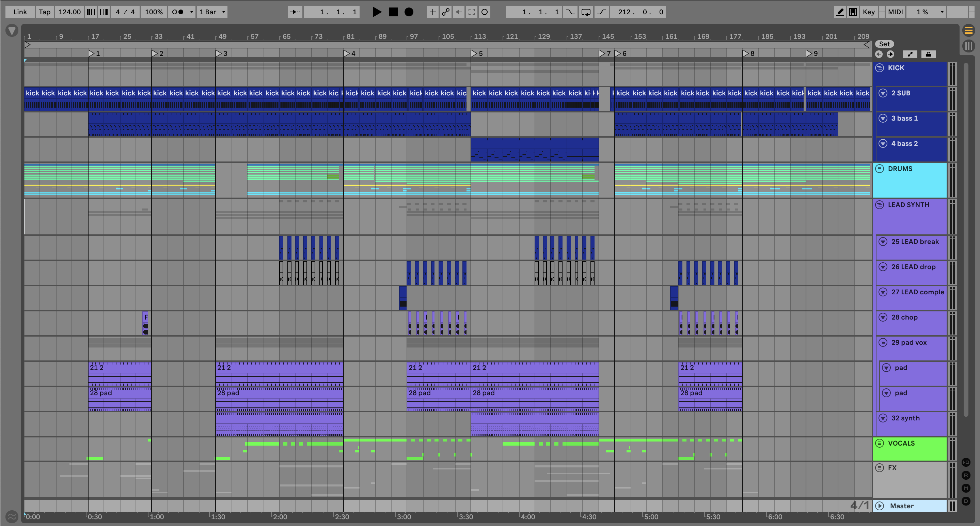Screen dimensions: 980x526
Task: Click the Session Record circle icon
Action: click(x=484, y=12)
